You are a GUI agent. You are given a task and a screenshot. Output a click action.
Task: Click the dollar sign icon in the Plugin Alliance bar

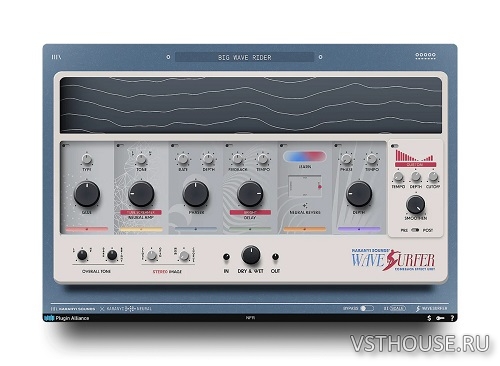click(x=429, y=318)
